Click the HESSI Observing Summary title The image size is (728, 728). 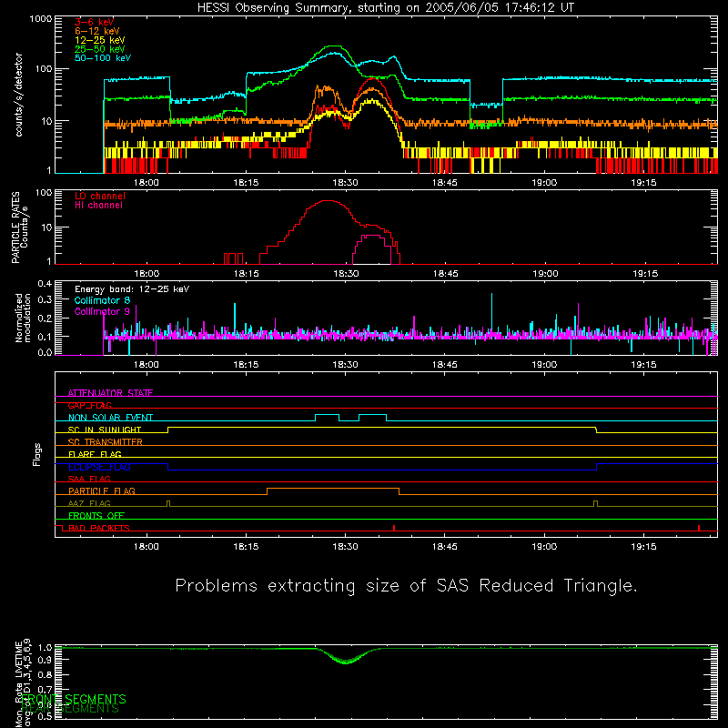tap(386, 7)
